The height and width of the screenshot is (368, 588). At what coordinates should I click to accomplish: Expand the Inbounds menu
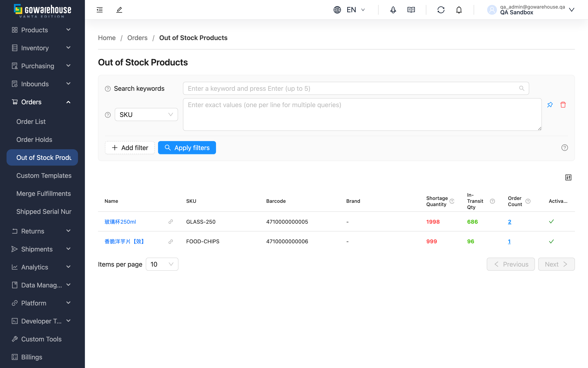[42, 84]
